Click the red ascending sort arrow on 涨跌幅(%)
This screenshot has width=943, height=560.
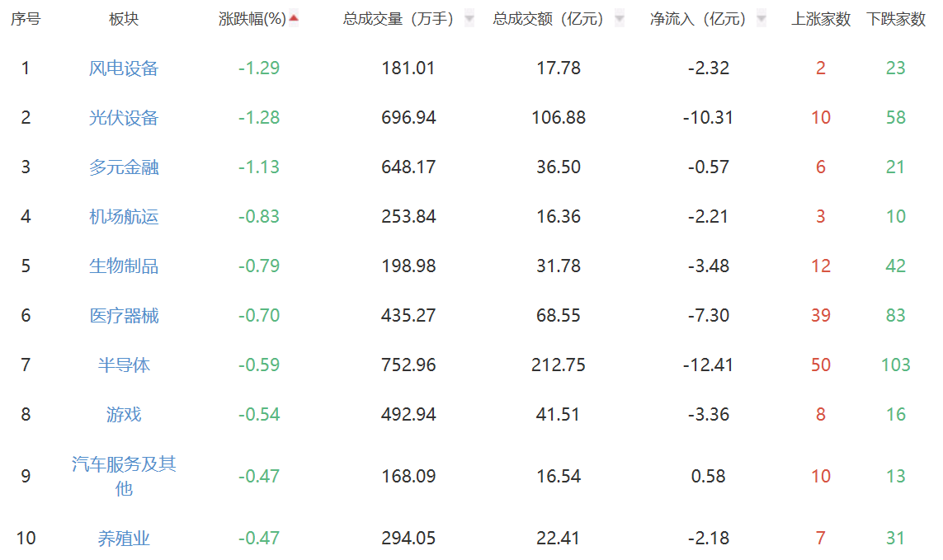294,18
